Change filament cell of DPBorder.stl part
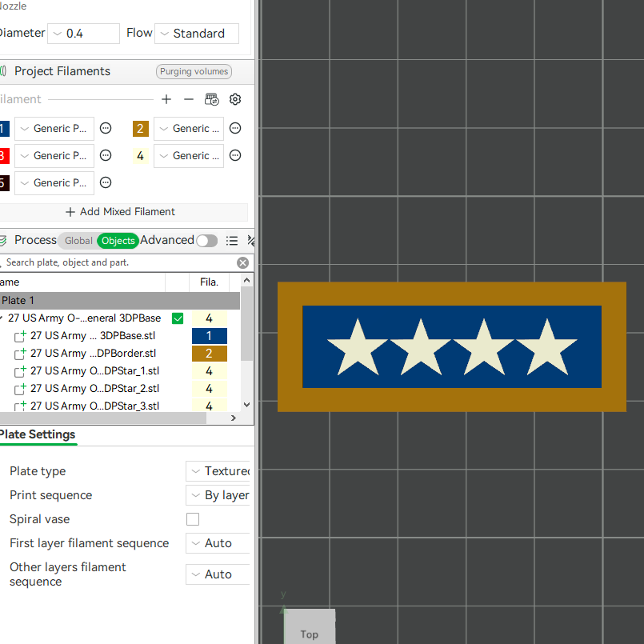This screenshot has width=644, height=644. (210, 354)
